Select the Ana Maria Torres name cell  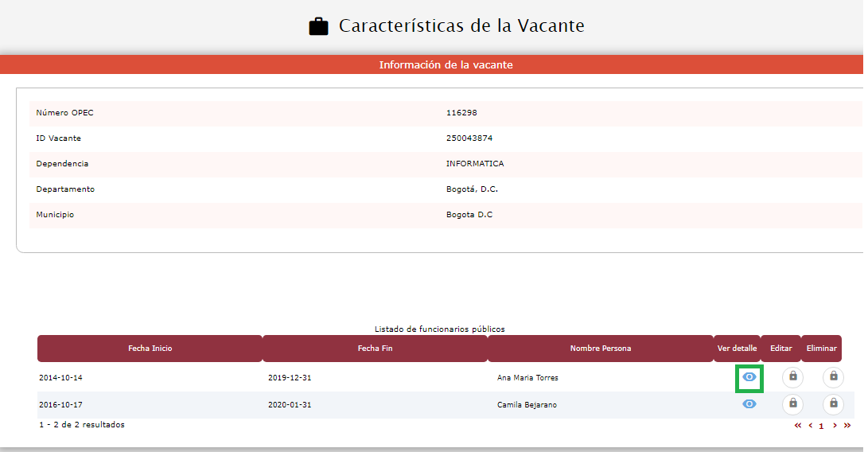527,378
